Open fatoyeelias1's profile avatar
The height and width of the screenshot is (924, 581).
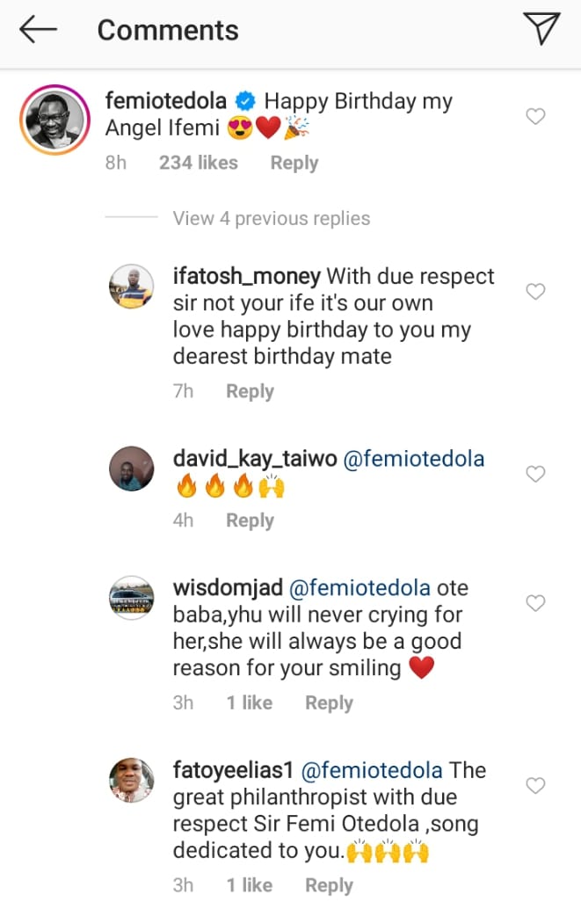(131, 780)
